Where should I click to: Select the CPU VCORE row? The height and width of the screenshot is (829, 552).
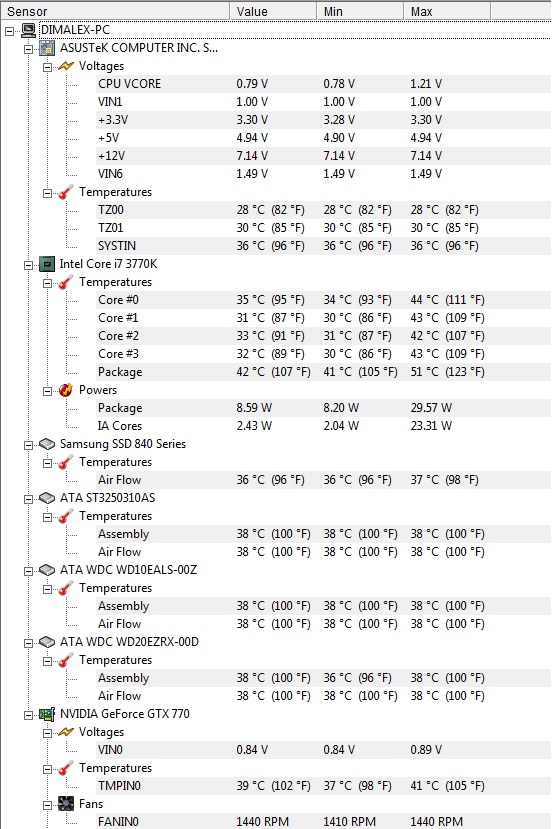323,84
